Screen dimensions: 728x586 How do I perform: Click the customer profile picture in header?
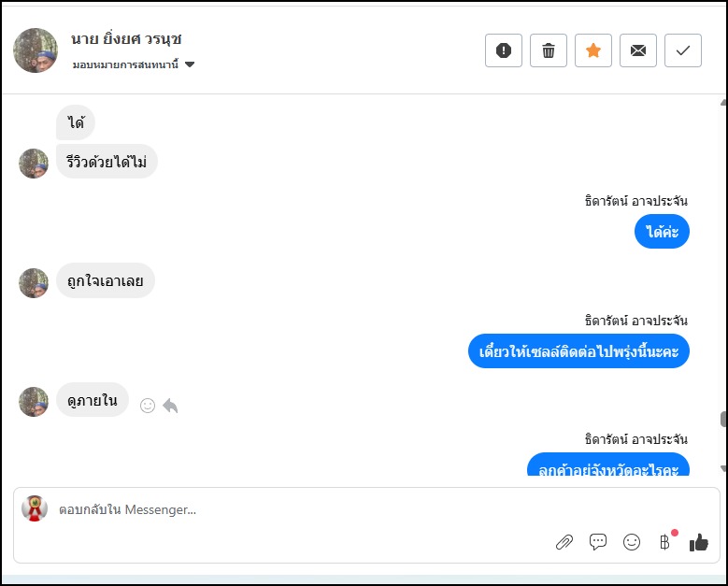point(36,50)
